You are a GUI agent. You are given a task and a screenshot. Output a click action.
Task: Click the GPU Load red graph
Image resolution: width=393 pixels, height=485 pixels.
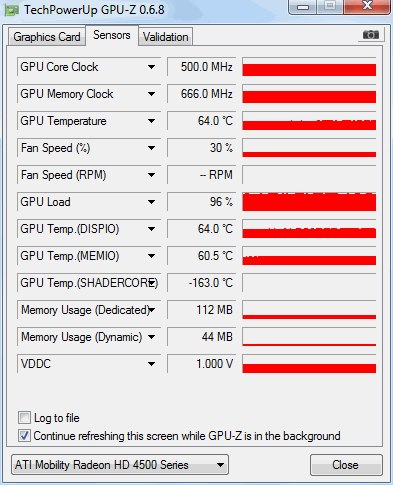click(309, 202)
